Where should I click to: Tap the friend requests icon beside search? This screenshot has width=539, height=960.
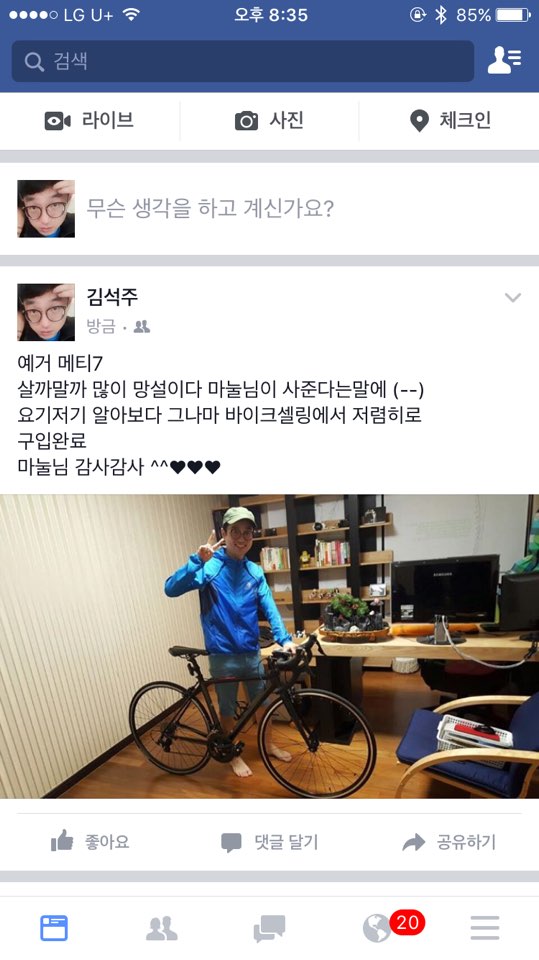tap(504, 60)
